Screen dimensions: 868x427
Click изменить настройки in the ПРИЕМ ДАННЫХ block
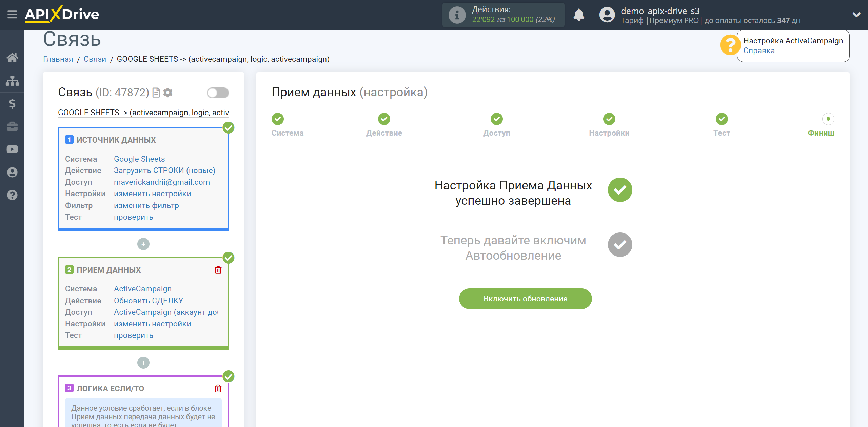pos(152,324)
